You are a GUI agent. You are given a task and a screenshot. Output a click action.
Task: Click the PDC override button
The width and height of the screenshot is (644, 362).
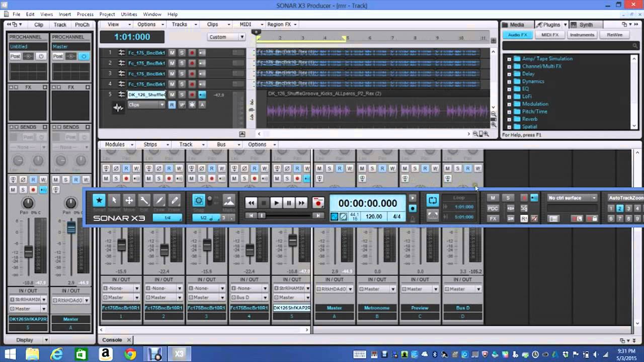[x=493, y=208]
